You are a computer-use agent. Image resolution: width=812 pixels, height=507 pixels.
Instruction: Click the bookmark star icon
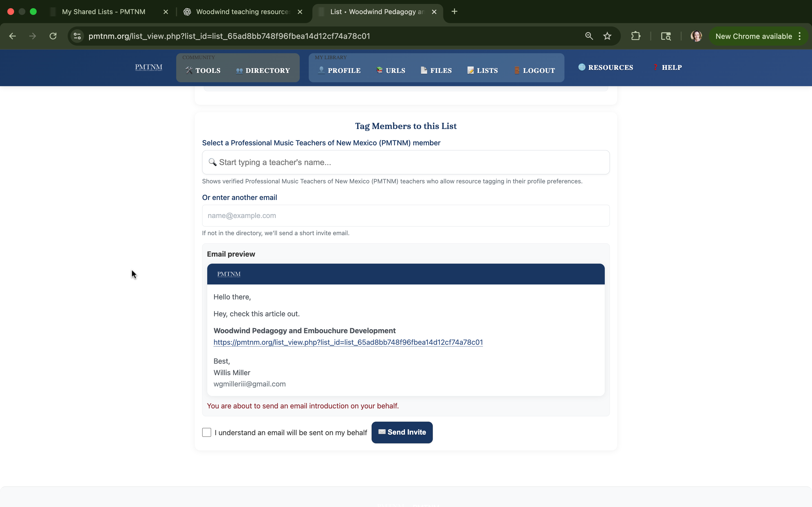pos(607,36)
